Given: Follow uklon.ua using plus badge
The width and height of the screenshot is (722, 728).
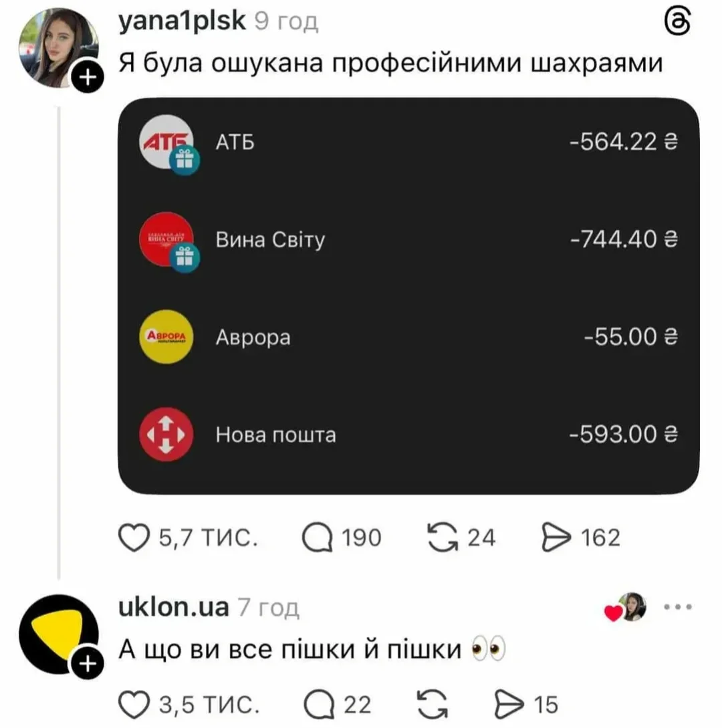Looking at the screenshot, I should click(88, 663).
